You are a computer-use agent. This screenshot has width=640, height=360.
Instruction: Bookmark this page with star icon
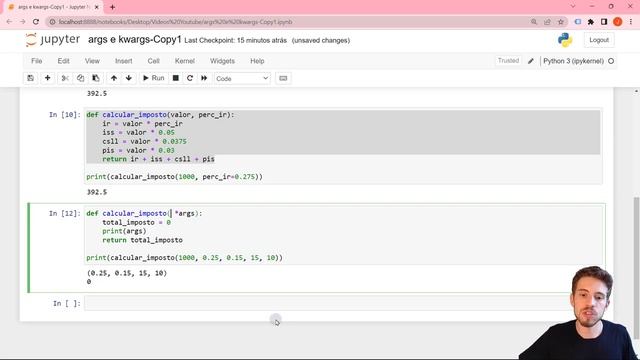(x=561, y=22)
